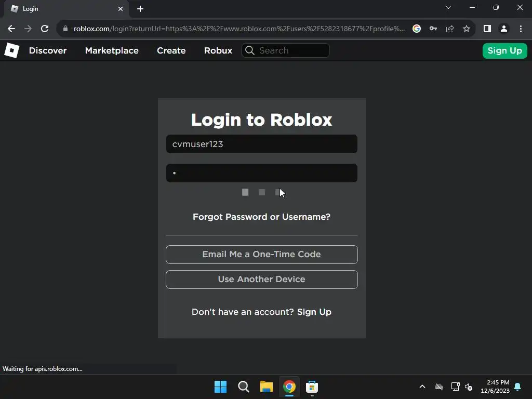Click the Roblox logo icon
This screenshot has height=399, width=532.
click(x=12, y=50)
